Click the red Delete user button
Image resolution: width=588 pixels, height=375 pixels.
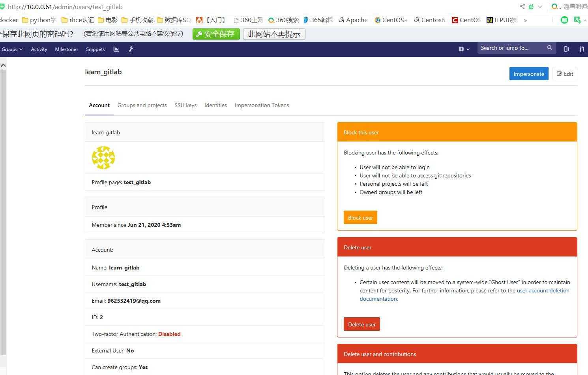(362, 324)
